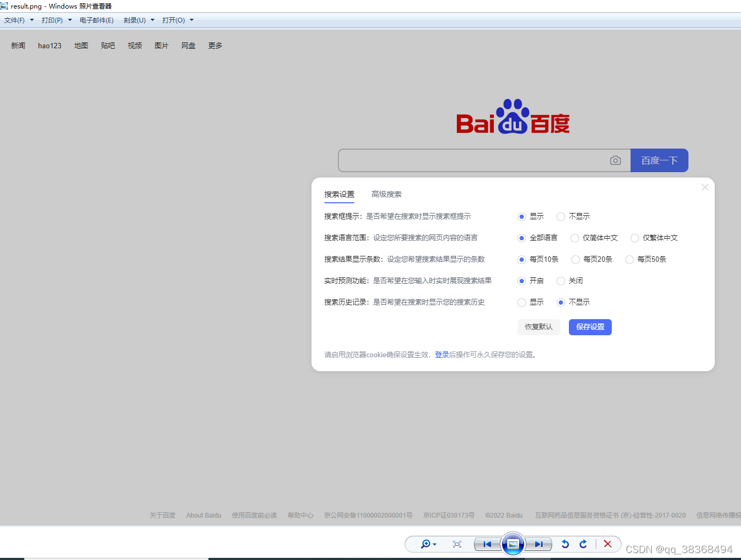741x560 pixels.
Task: Go to the next photo
Action: [x=538, y=544]
